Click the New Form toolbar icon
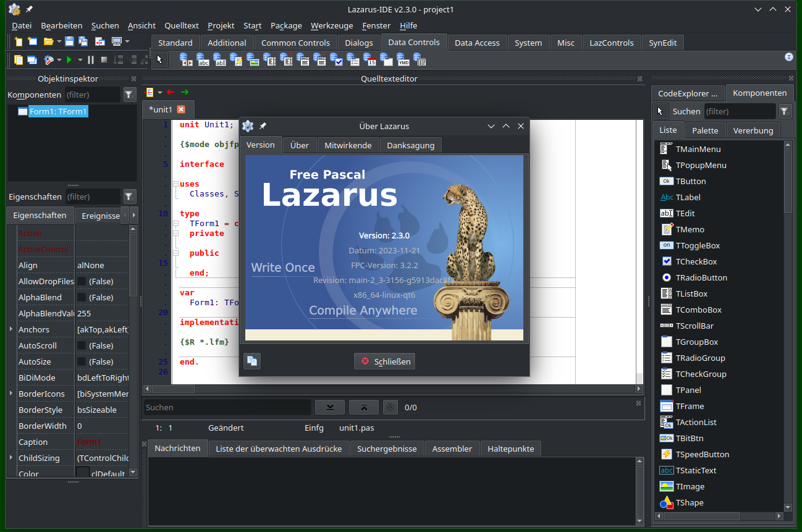 tap(32, 41)
